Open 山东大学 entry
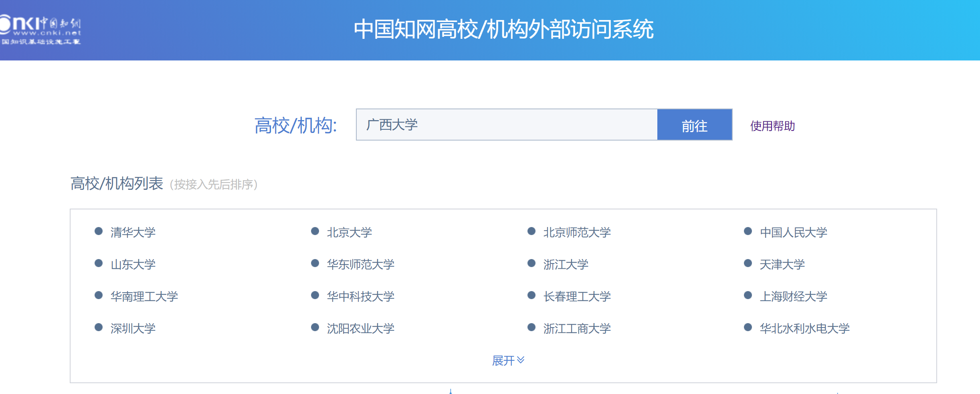980x394 pixels. (x=133, y=264)
